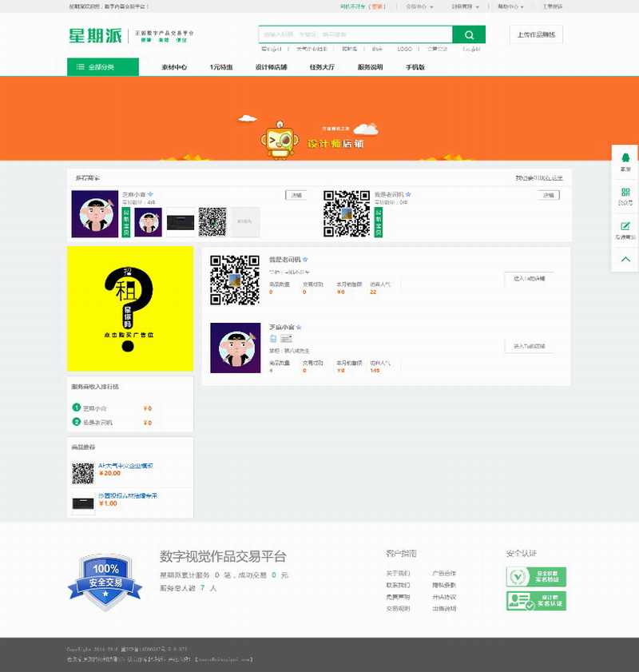Open 芝麻小官's large avatar in ranking row

click(94, 214)
